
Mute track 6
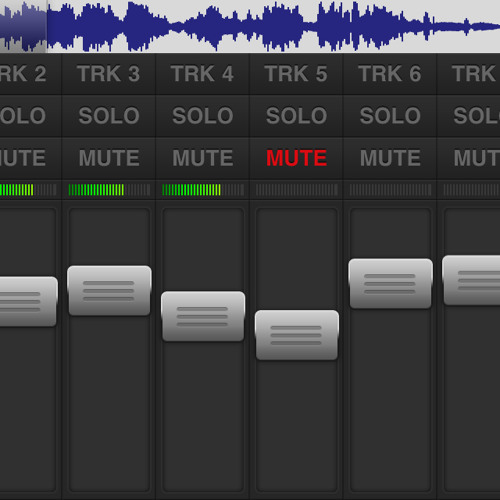[390, 158]
